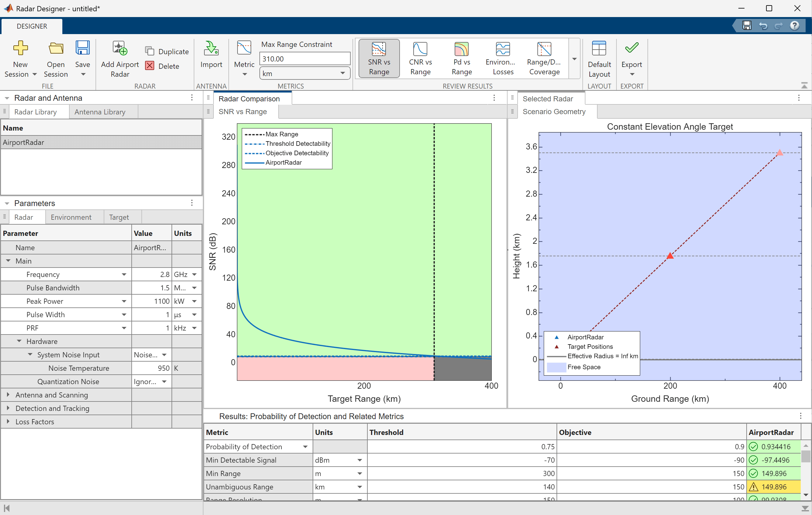Select the CNR vs Range plot icon

click(x=420, y=49)
